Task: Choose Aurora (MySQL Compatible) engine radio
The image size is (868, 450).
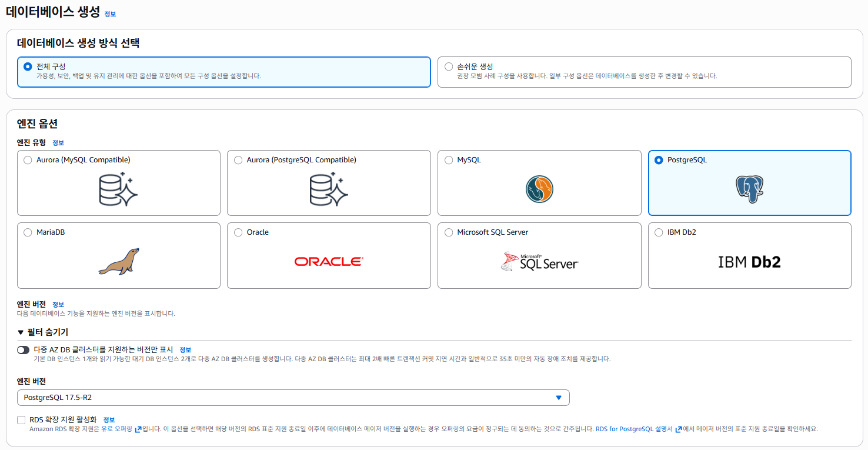Action: click(x=28, y=160)
